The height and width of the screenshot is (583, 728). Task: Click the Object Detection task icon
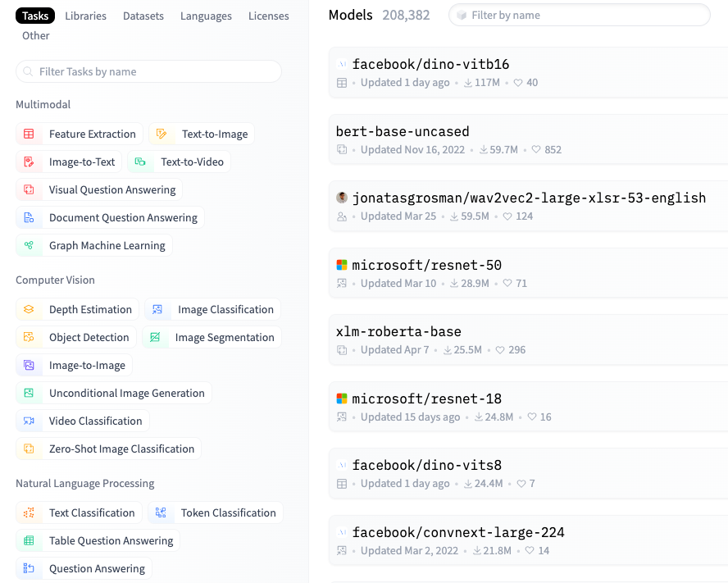30,338
